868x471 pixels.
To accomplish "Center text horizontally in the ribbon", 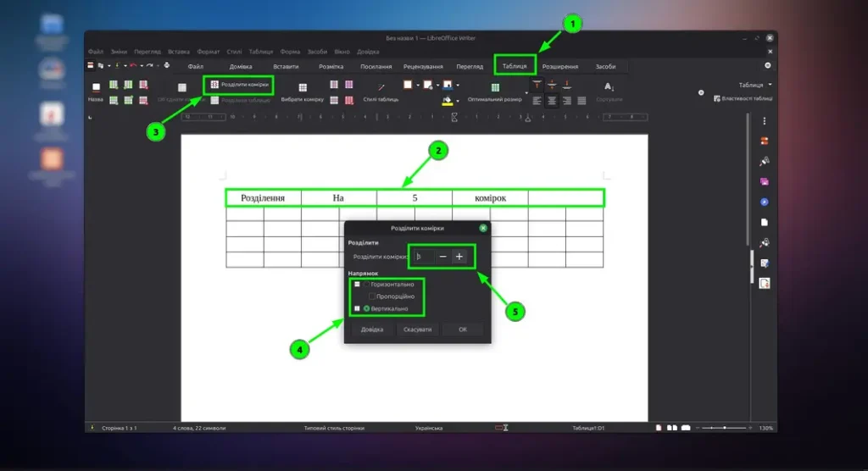I will [x=552, y=101].
